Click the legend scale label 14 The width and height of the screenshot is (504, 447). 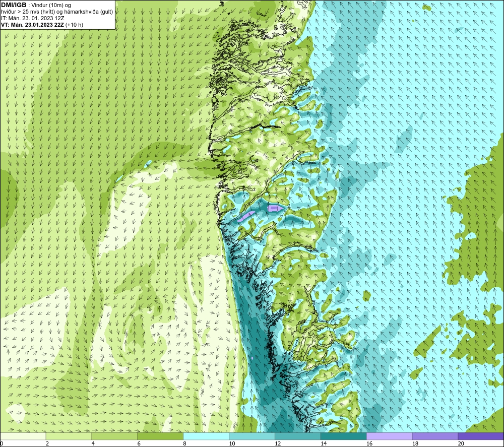(324, 444)
